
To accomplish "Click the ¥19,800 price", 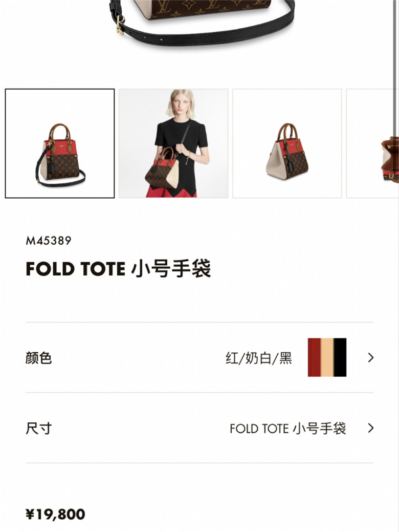I will (55, 514).
